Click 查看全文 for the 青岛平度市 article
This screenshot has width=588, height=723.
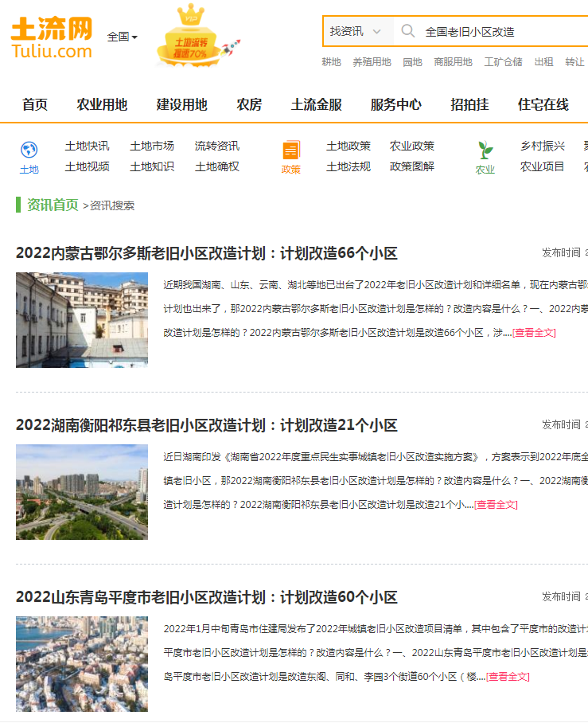point(508,677)
